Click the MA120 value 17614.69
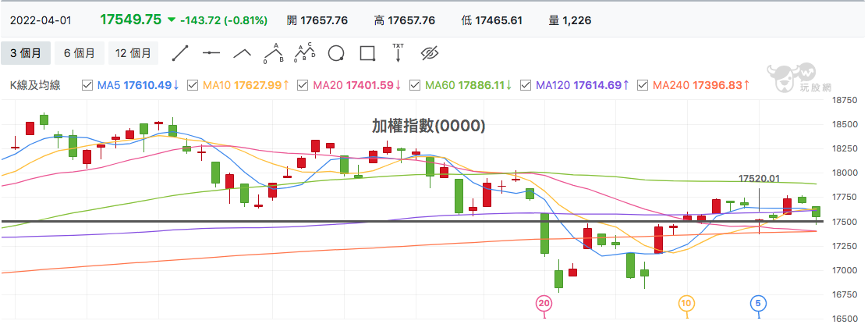This screenshot has height=328, width=868. coord(597,85)
